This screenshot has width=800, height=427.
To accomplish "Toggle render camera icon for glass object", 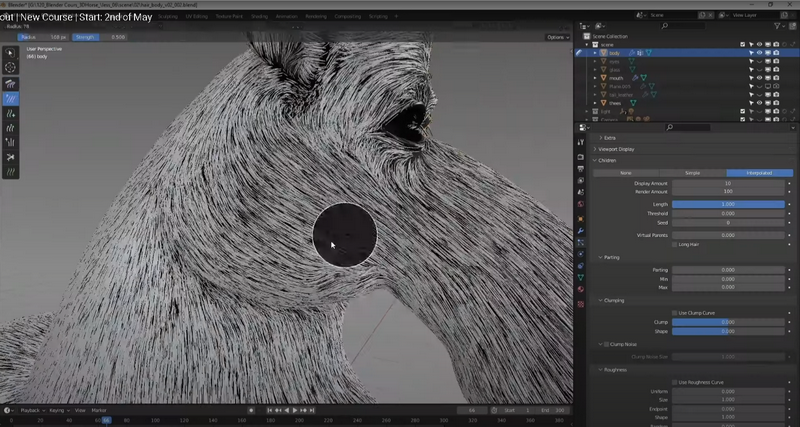I will pyautogui.click(x=776, y=69).
